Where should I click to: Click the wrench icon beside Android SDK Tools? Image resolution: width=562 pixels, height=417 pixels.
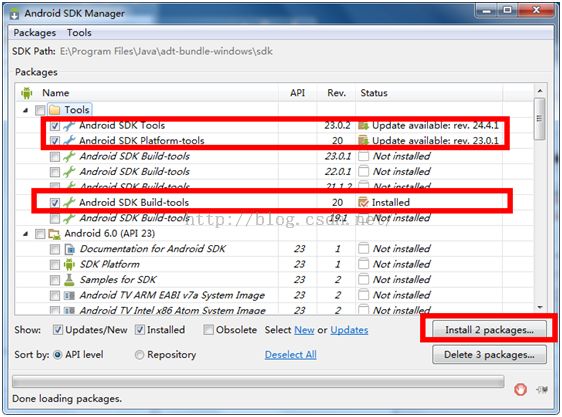(x=69, y=125)
